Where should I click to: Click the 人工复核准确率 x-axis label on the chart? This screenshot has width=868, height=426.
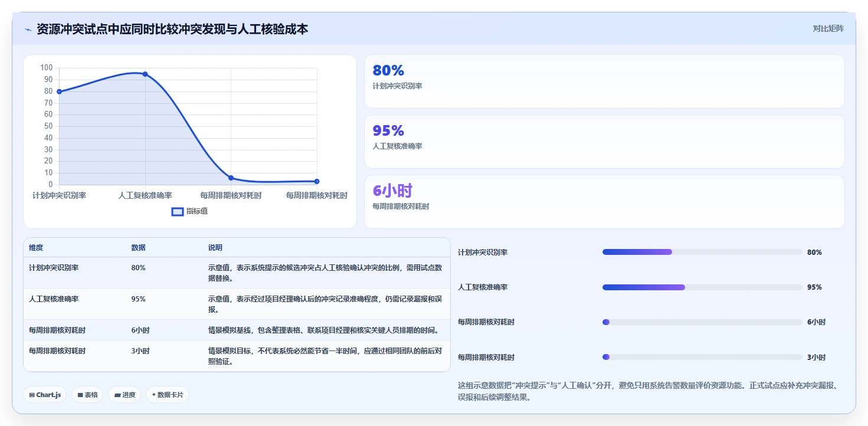point(145,195)
